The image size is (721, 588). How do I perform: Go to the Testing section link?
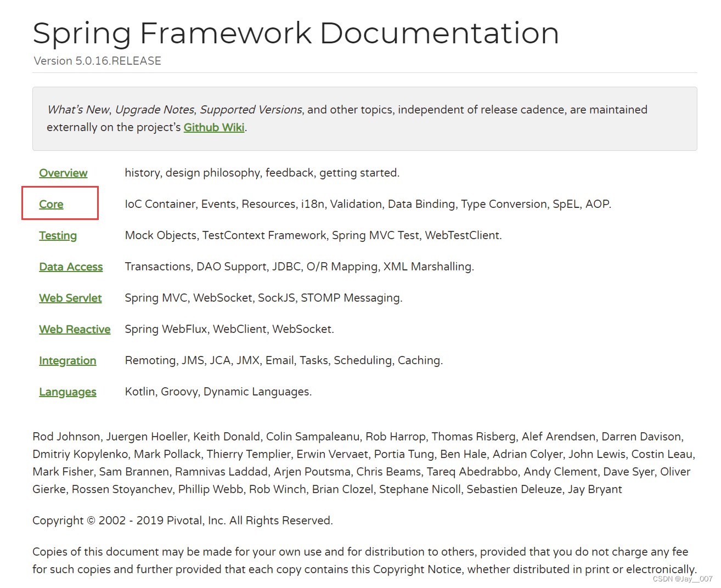pyautogui.click(x=58, y=235)
